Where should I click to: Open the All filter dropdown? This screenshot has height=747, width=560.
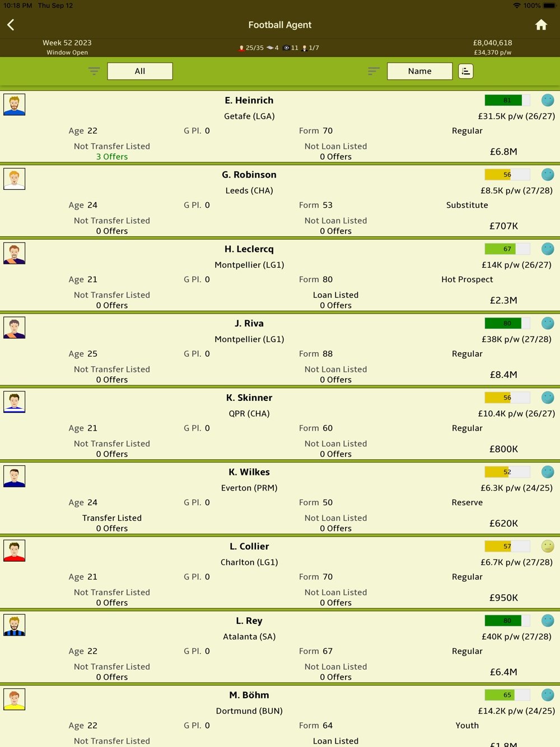pyautogui.click(x=140, y=71)
